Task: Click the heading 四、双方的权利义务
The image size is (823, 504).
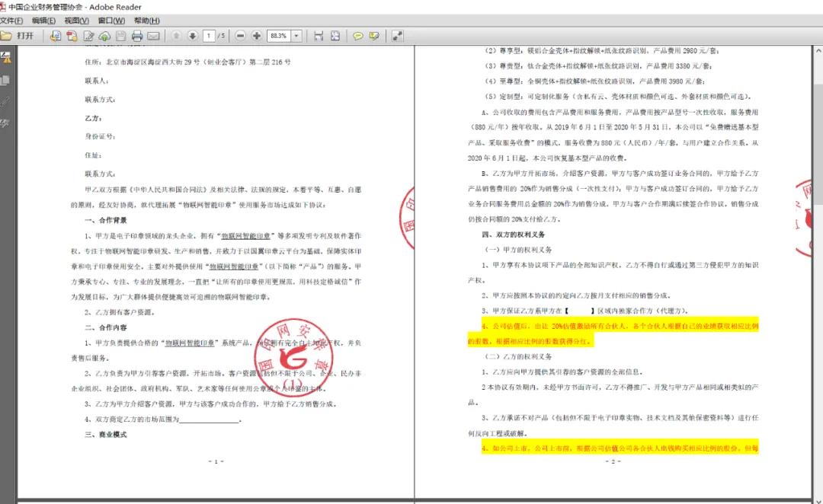Action: (x=514, y=234)
